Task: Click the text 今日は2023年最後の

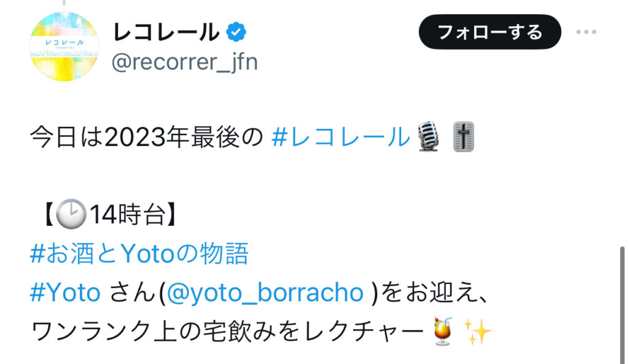Action: click(x=147, y=137)
